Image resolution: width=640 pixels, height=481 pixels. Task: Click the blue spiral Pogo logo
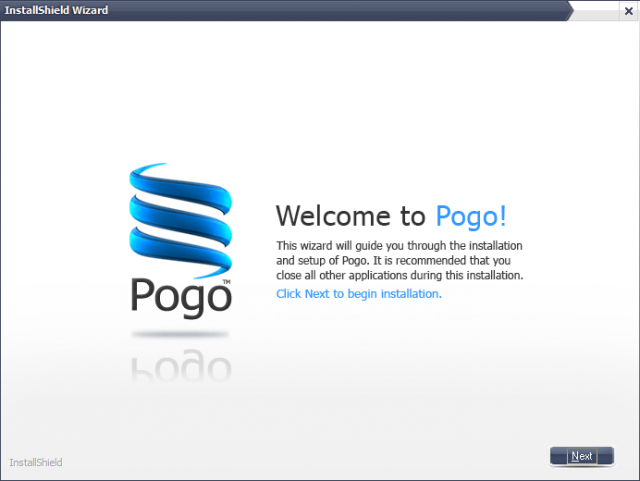180,221
